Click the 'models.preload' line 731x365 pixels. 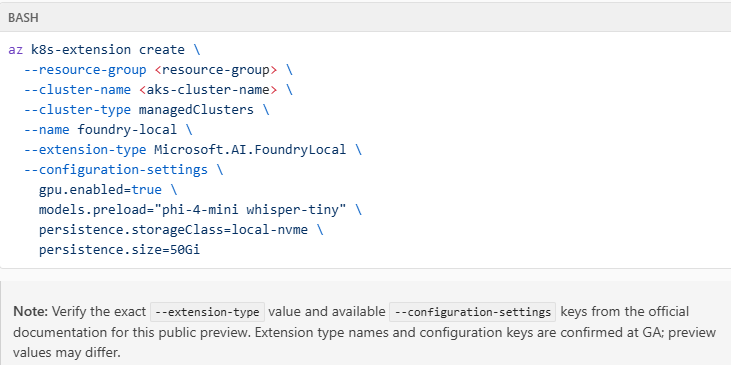[200, 210]
